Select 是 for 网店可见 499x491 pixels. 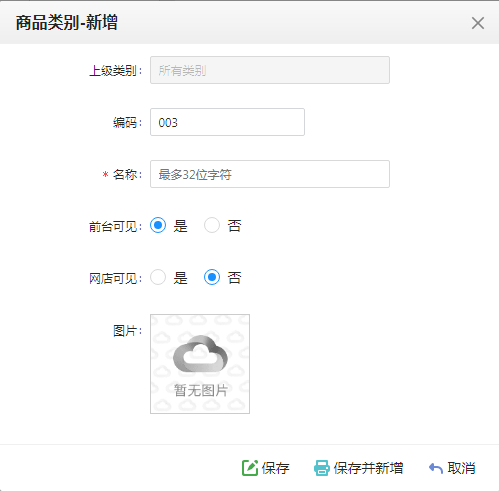tap(158, 277)
